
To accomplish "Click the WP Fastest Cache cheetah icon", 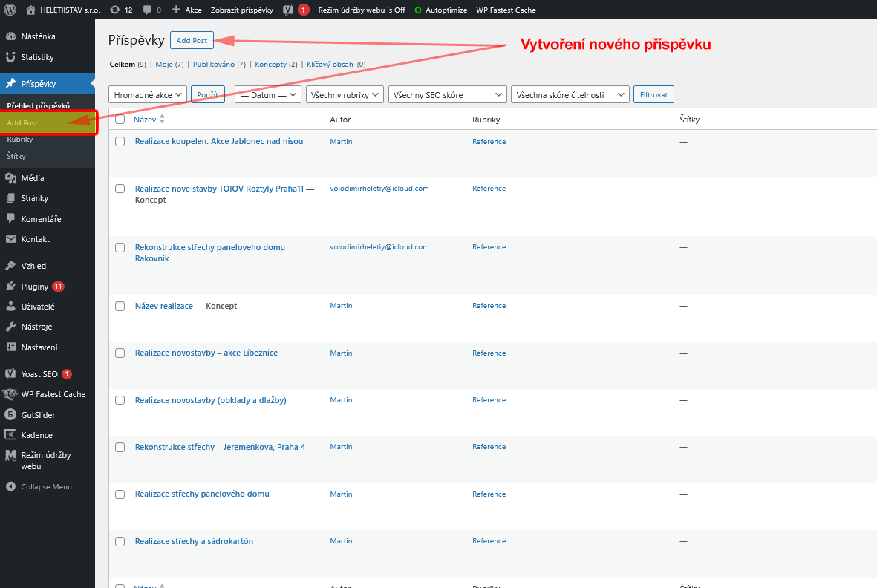I will click(10, 394).
